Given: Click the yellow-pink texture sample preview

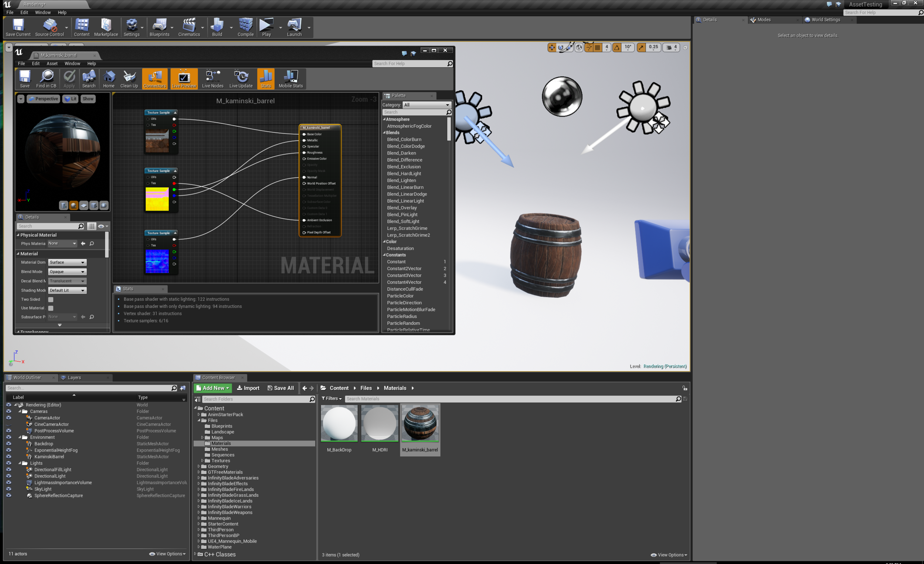Looking at the screenshot, I should [157, 199].
